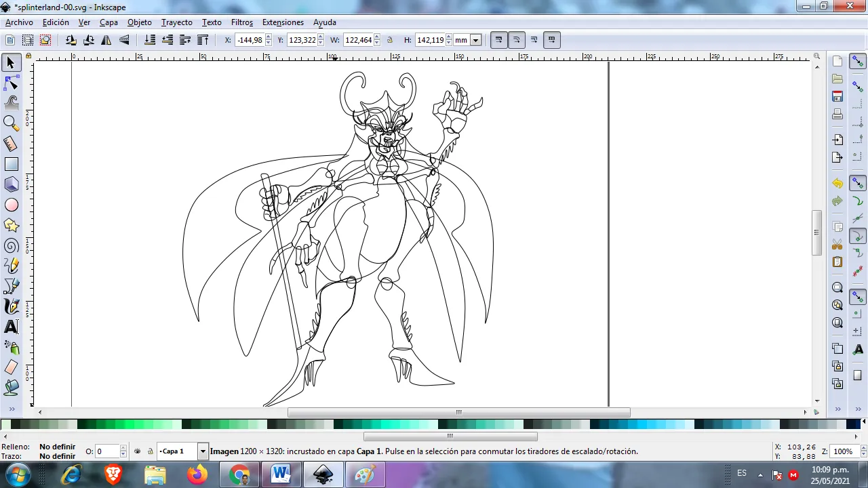The width and height of the screenshot is (868, 488).
Task: Open Microsoft Word from the taskbar
Action: [281, 474]
